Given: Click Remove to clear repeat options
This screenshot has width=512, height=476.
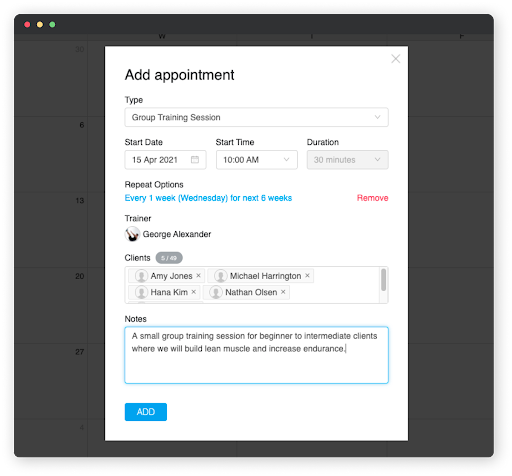Looking at the screenshot, I should (x=372, y=198).
